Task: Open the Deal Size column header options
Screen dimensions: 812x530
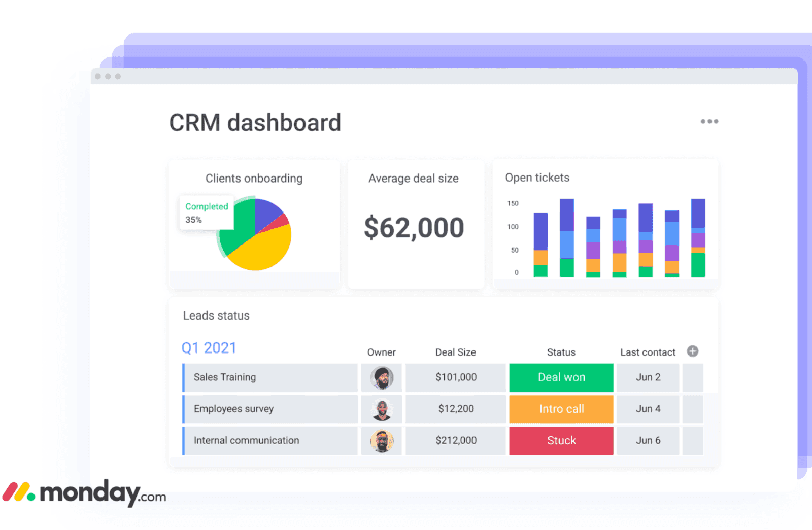Action: [x=455, y=352]
